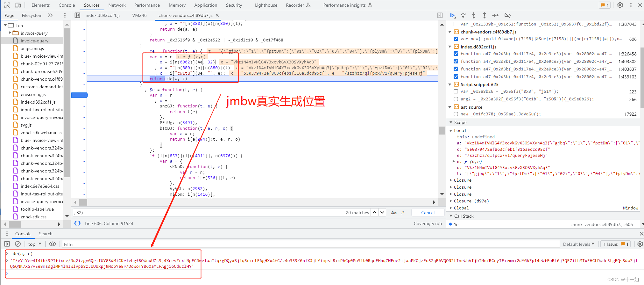Screen dimensions: 644x285
Task: Step into next function call
Action: (474, 15)
